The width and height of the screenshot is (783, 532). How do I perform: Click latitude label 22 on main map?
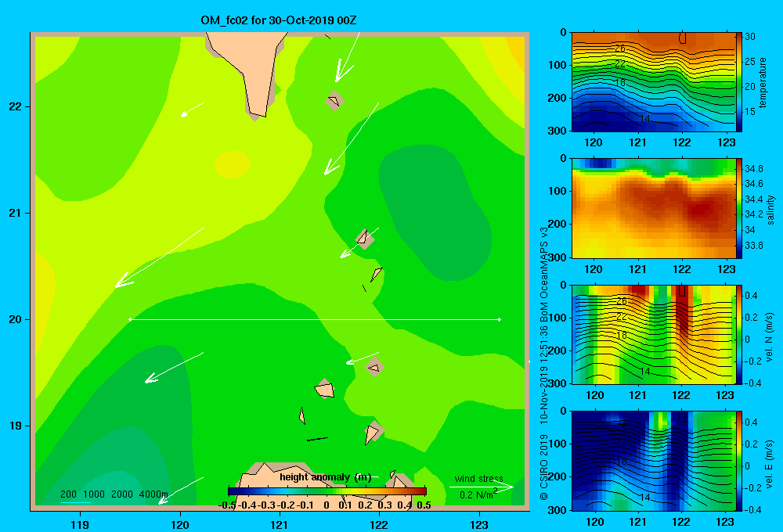[16, 107]
